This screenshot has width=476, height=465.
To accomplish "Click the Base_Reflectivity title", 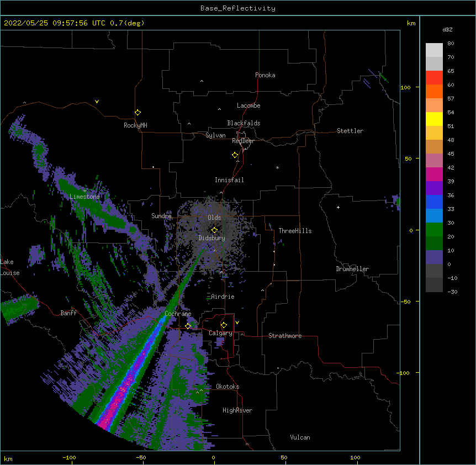I will 238,8.
